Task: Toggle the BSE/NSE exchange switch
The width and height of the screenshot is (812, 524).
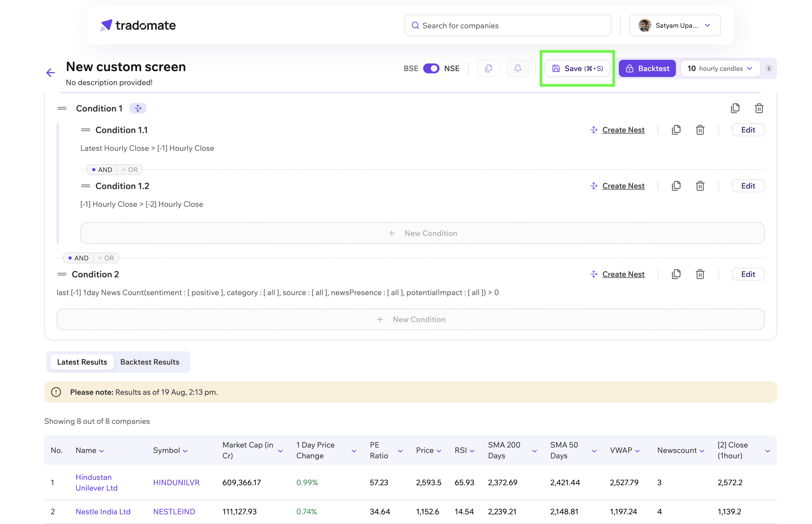Action: click(431, 68)
